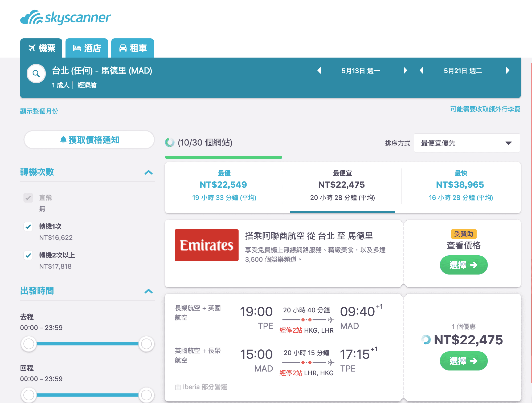
Task: Click 1 個優惠 deals text
Action: pos(464,327)
